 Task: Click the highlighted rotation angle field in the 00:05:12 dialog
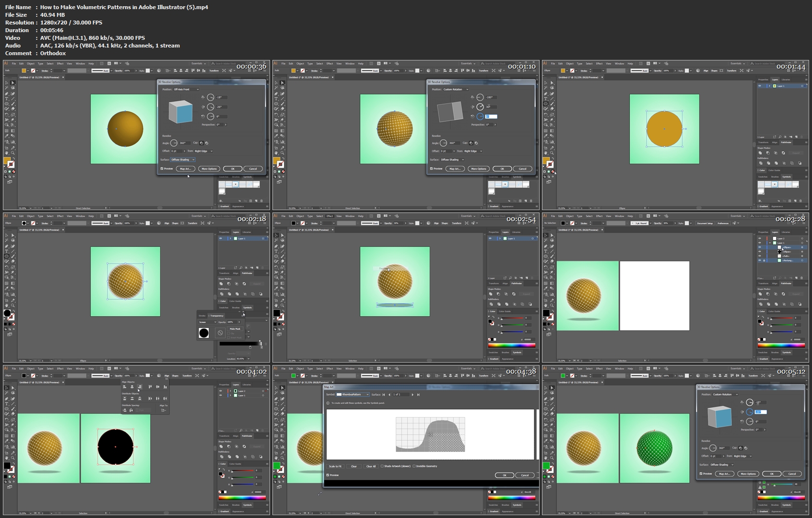(x=761, y=412)
